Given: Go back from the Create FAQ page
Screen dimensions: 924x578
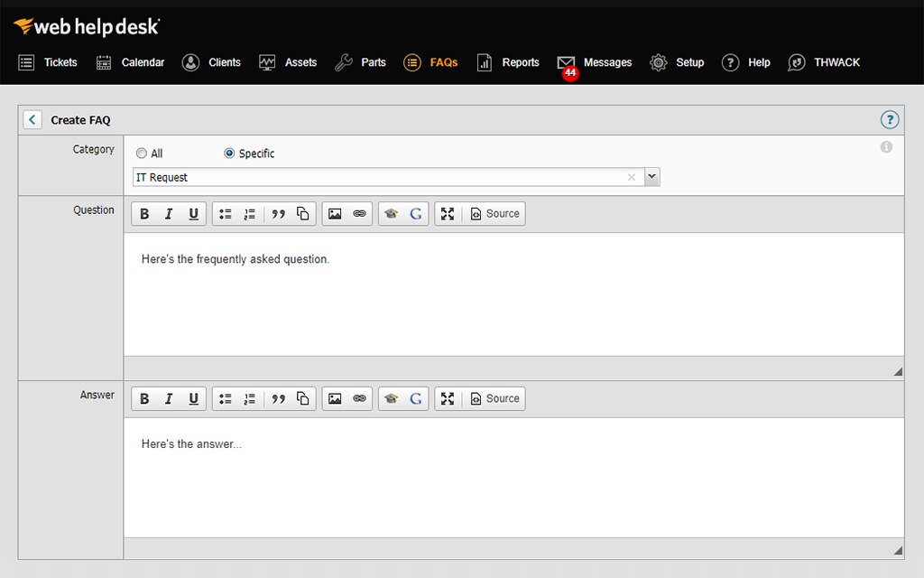Looking at the screenshot, I should point(32,119).
